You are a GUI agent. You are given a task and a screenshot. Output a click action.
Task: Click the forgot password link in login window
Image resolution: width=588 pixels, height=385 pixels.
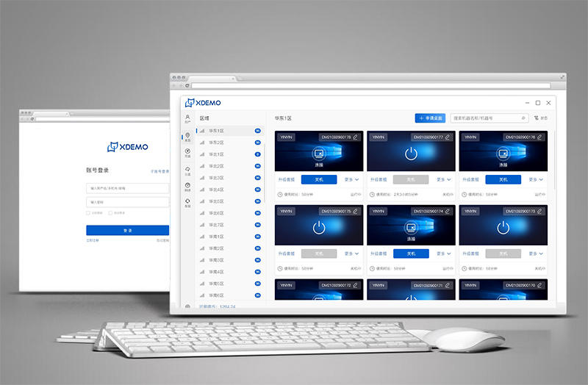click(162, 240)
